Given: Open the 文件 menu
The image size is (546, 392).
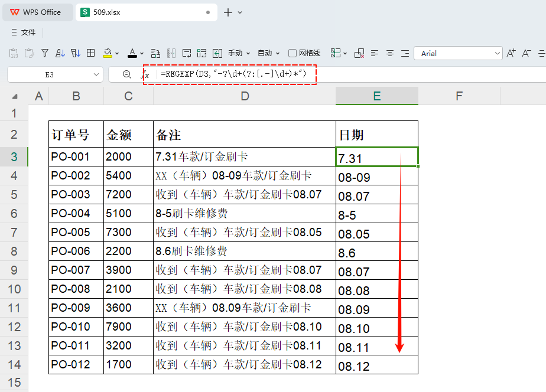Looking at the screenshot, I should (x=24, y=32).
